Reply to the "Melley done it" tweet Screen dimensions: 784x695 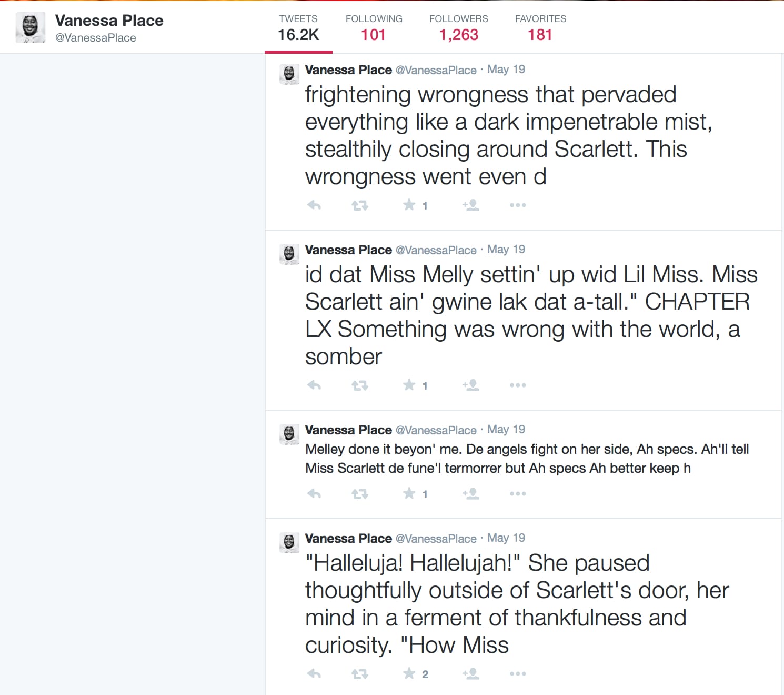(314, 494)
